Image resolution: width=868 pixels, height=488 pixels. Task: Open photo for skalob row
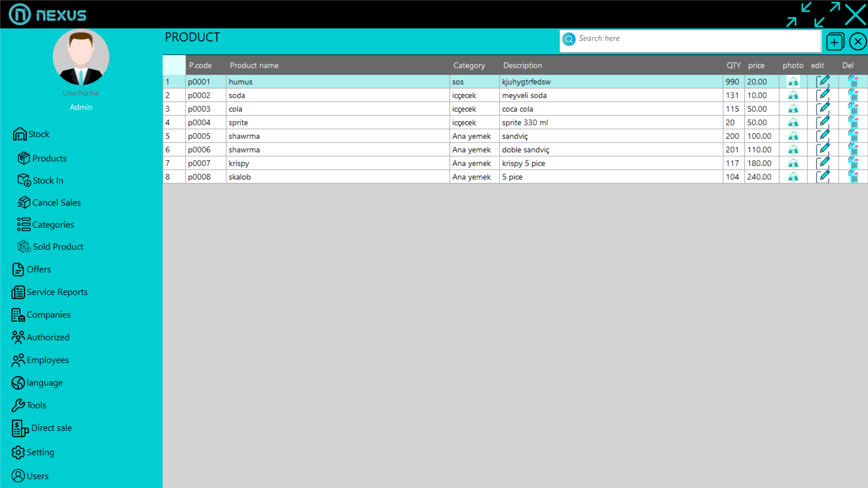[793, 177]
